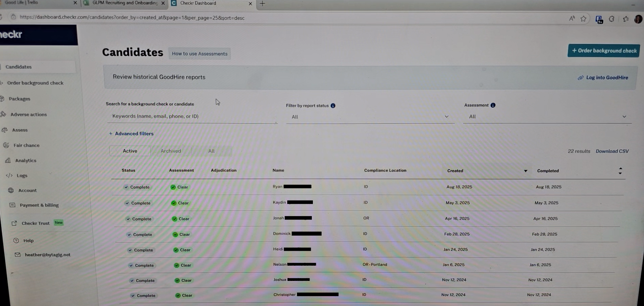Open Analytics in the sidebar
Screen dimensions: 644x306
tap(26, 161)
